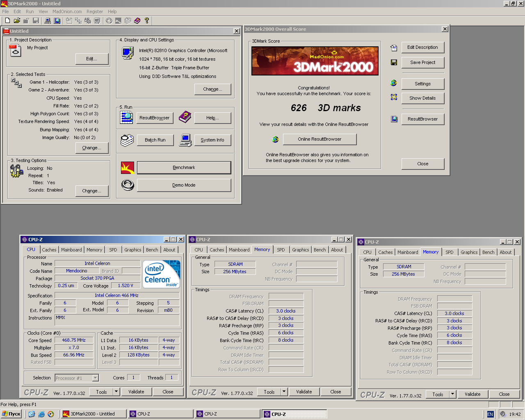Click the ResultBrowser icon in Run section

[x=126, y=117]
